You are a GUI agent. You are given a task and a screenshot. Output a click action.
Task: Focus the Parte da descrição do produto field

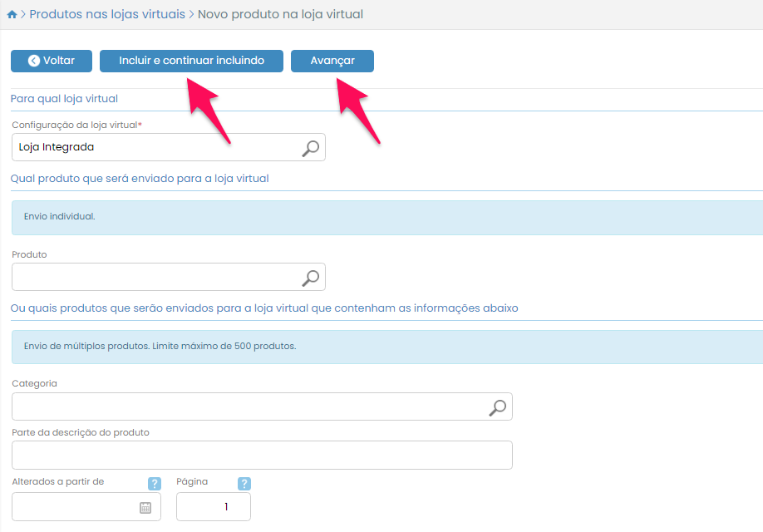pos(262,455)
